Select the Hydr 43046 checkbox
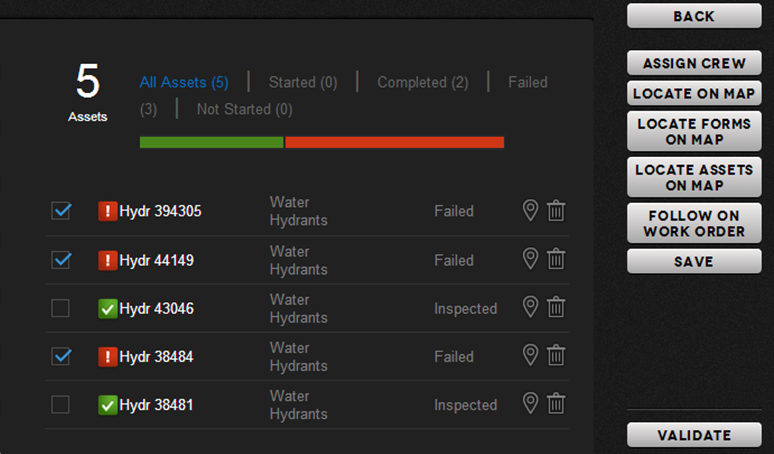 (x=61, y=308)
